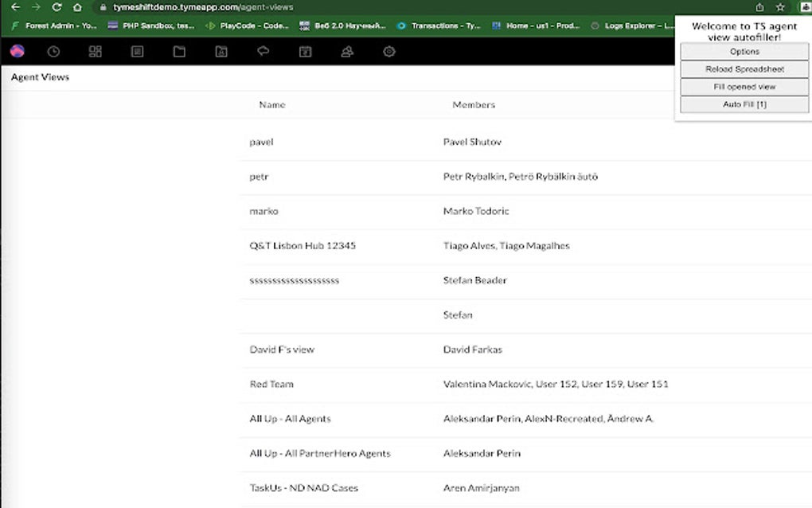This screenshot has width=812, height=508.
Task: Click the browser home icon
Action: 77,6
